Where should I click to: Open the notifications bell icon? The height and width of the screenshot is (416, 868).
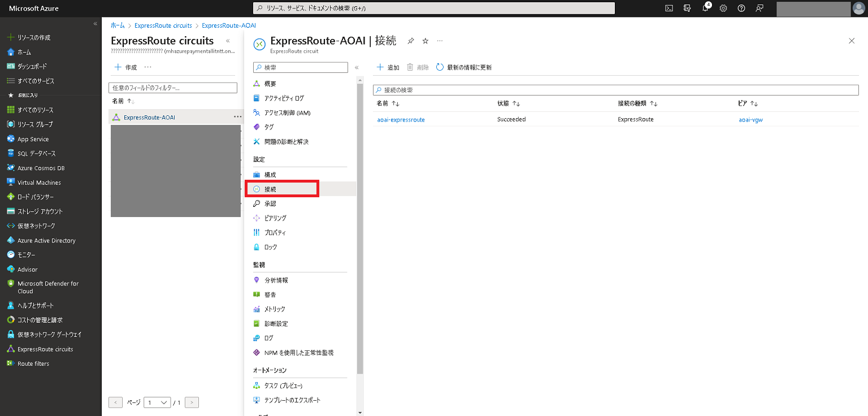(x=705, y=8)
